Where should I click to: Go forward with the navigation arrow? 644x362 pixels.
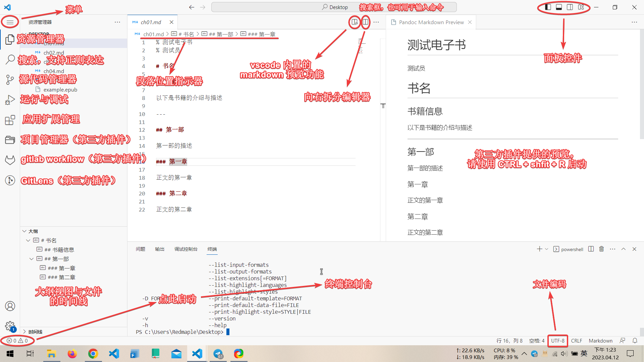pyautogui.click(x=203, y=7)
